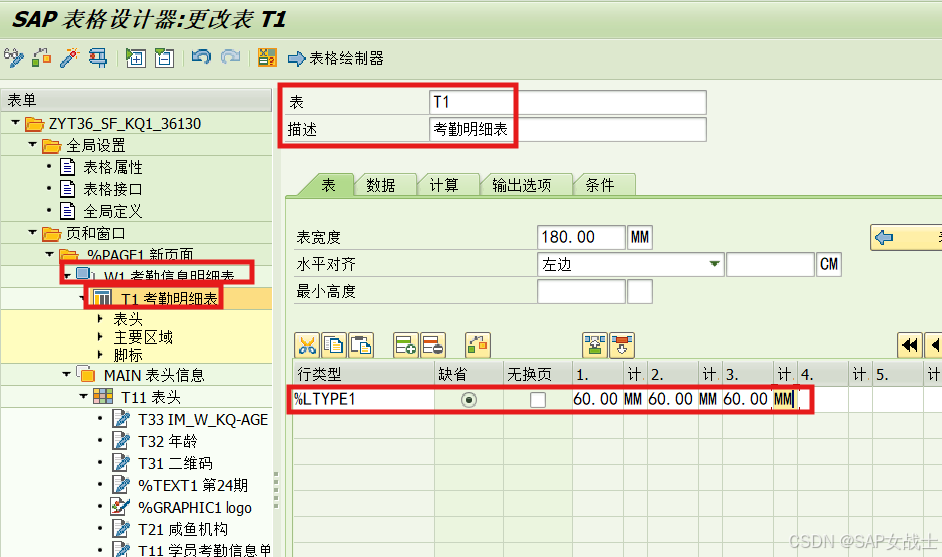This screenshot has height=557, width=942.
Task: Click the undo arrow icon
Action: (201, 57)
